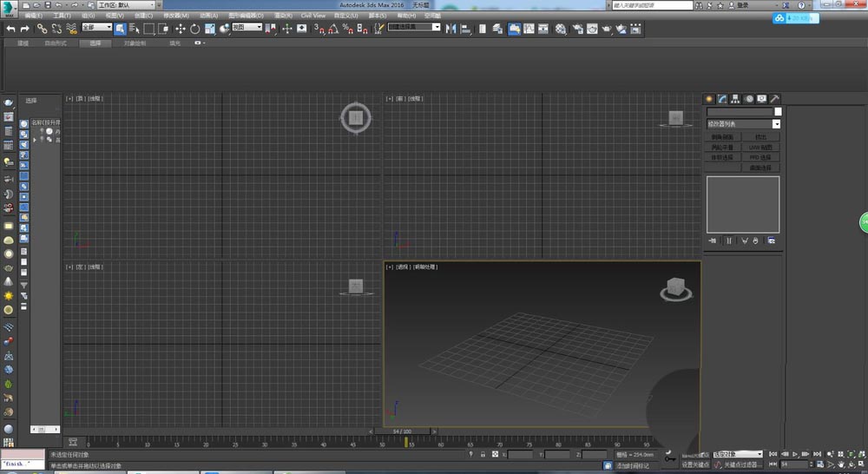
Task: Click the Undo arrow in main toolbar
Action: click(x=10, y=29)
